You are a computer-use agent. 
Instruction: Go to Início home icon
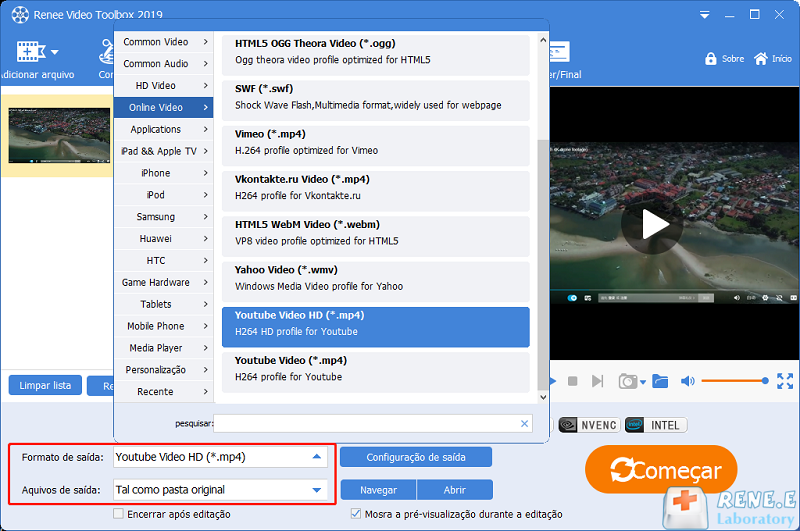pos(760,59)
